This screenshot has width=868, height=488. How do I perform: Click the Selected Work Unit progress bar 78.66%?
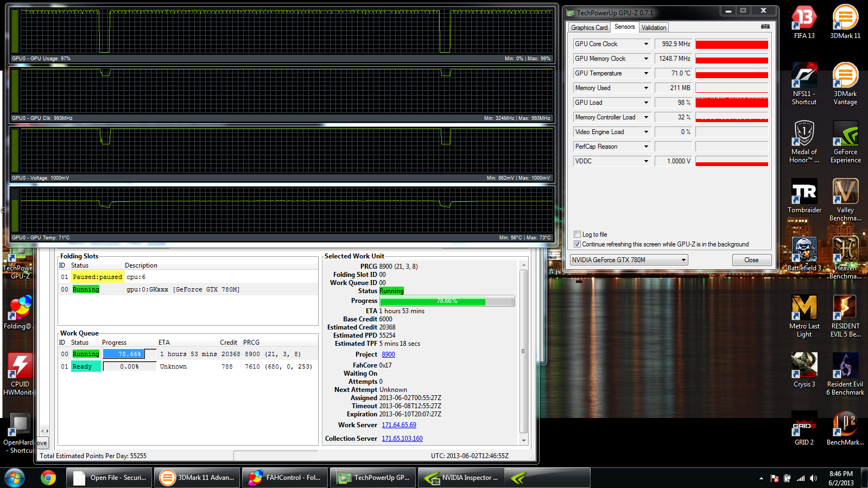click(x=447, y=301)
